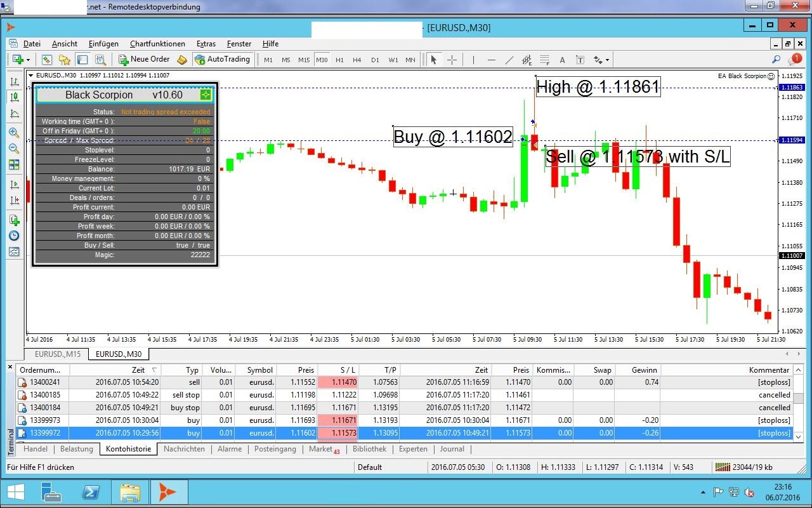Zoom out on the chart
Viewport: 812px width, 508px height.
pos(14,149)
